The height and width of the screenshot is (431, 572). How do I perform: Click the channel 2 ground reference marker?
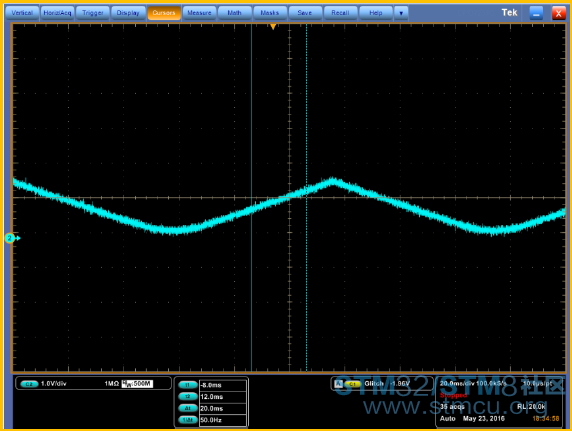[12, 238]
